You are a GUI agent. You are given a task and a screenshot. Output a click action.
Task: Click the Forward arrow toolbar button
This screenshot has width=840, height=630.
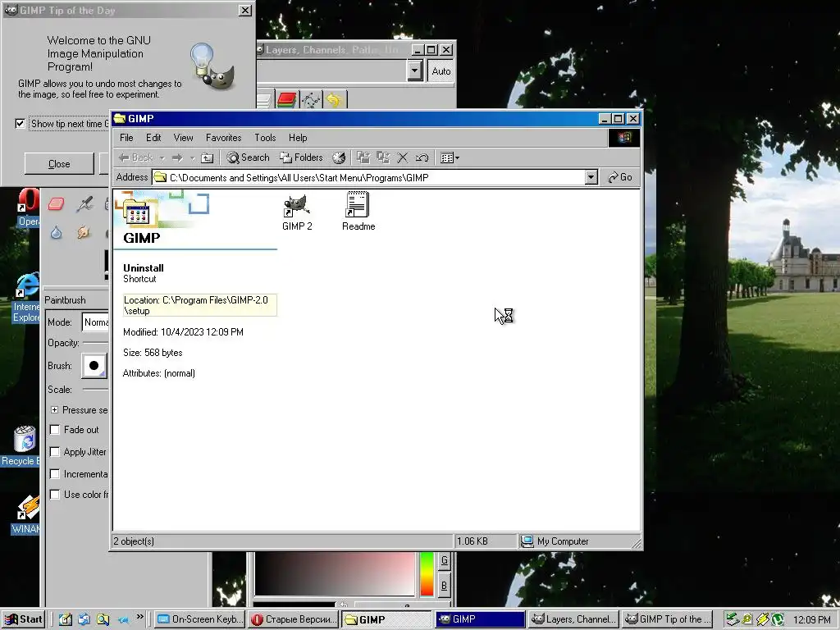(x=177, y=157)
